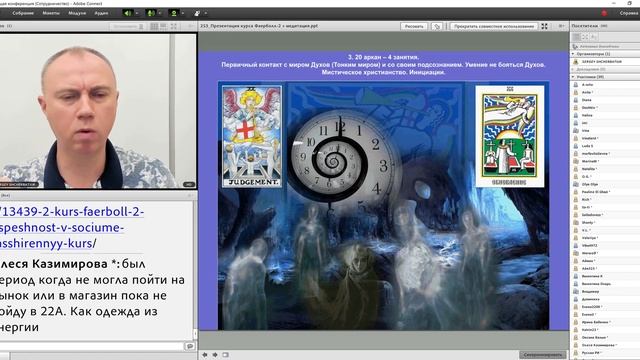This screenshot has width=640, height=360.
Task: Click the presenter's webcam video
Action: [x=98, y=111]
